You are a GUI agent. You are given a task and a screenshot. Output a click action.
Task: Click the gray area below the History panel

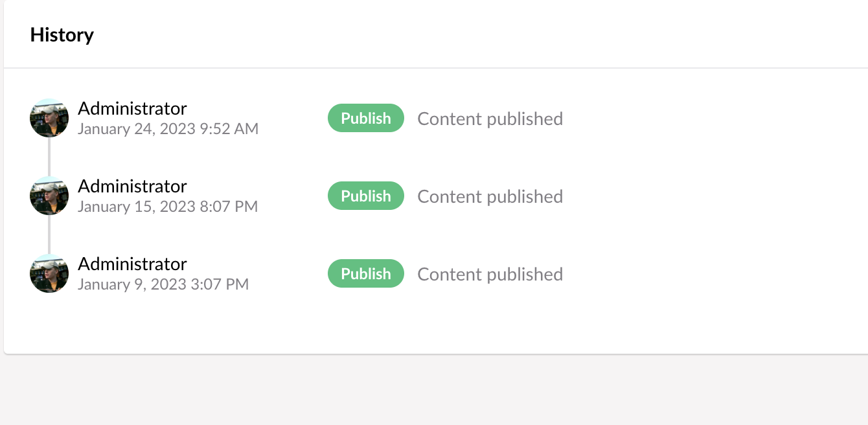434,390
